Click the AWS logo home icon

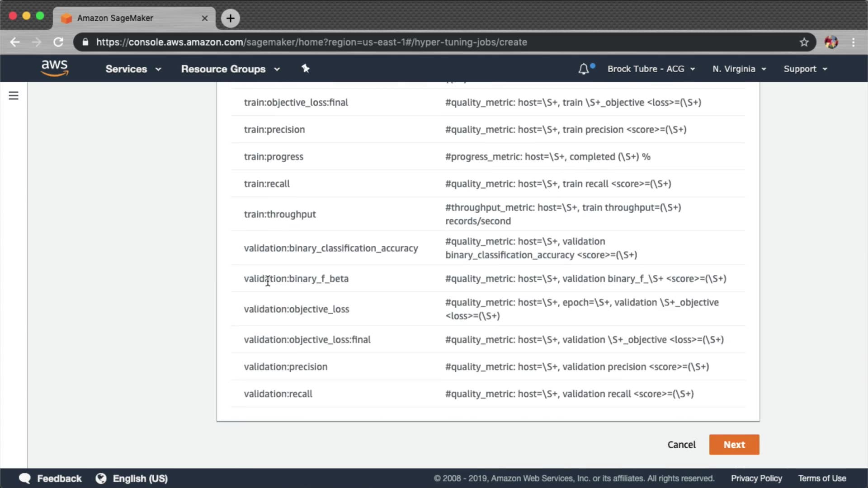point(54,68)
